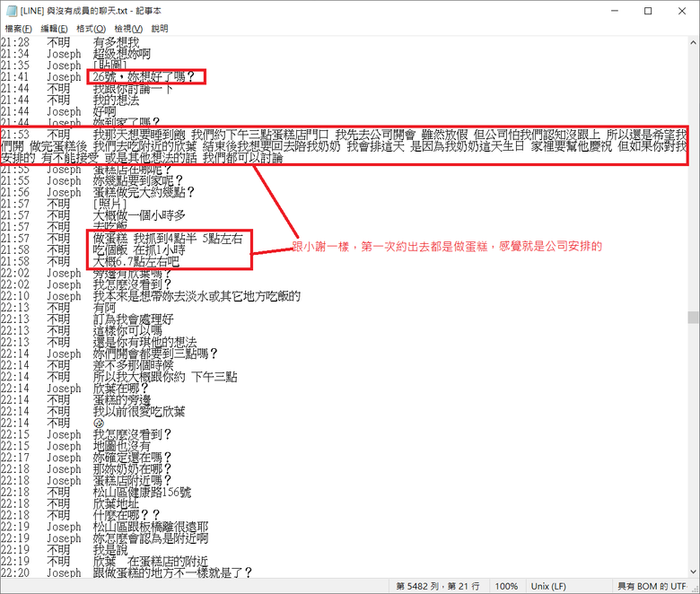Click the vertical scrollbar thumb
Image resolution: width=700 pixels, height=594 pixels.
click(694, 318)
